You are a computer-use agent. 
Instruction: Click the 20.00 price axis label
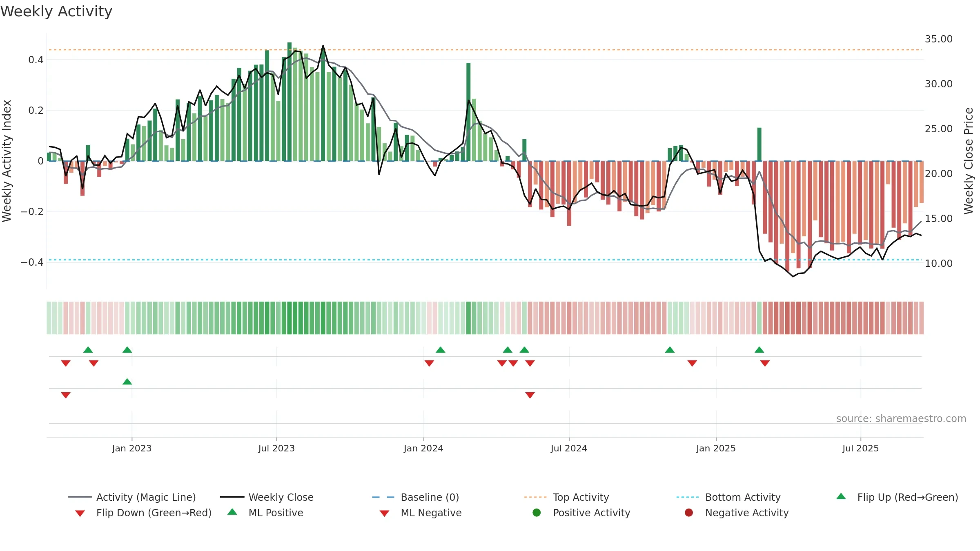tap(939, 174)
